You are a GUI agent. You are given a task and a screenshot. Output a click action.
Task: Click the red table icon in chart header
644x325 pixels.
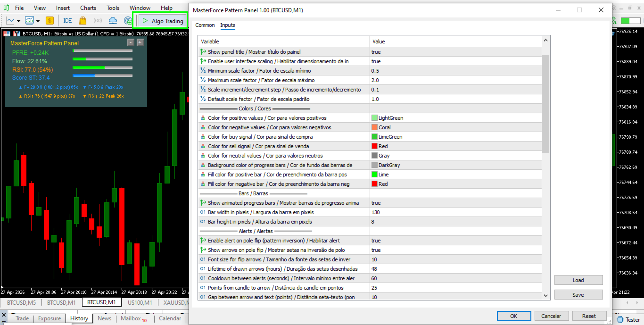pos(7,33)
